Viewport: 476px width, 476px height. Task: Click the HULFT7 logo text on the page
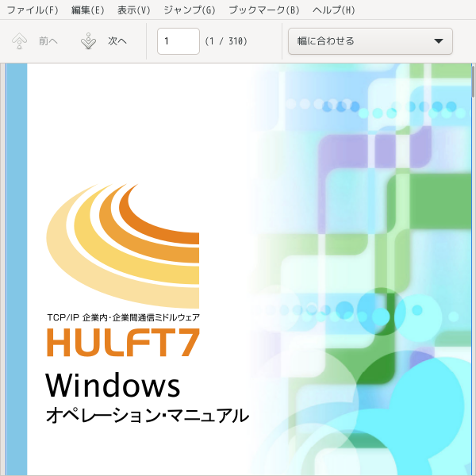tap(123, 342)
